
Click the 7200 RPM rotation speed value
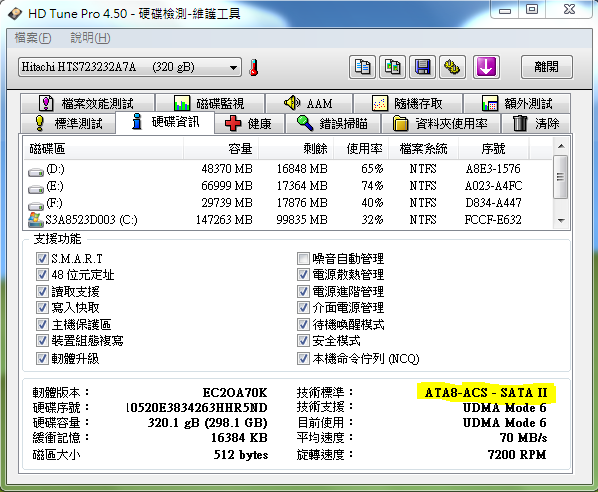click(517, 455)
